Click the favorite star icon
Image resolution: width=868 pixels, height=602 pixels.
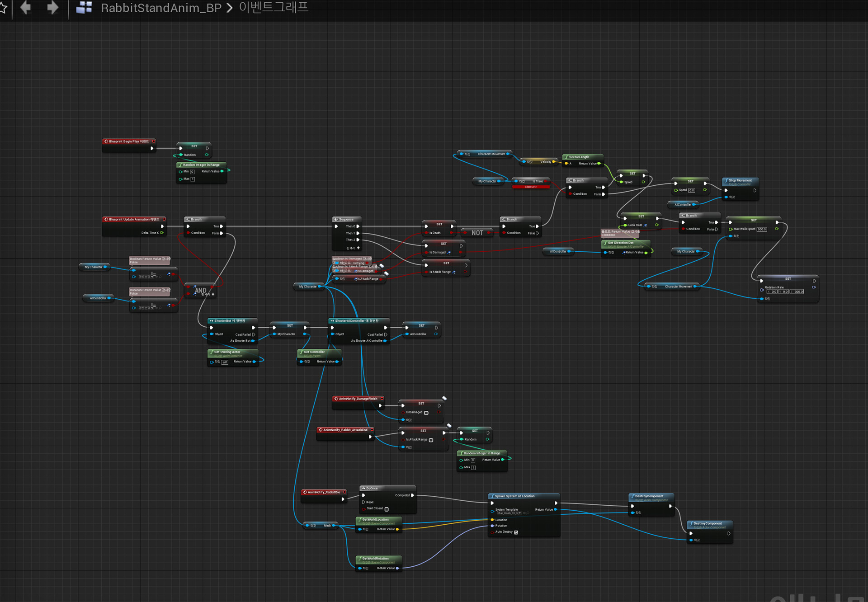point(2,8)
